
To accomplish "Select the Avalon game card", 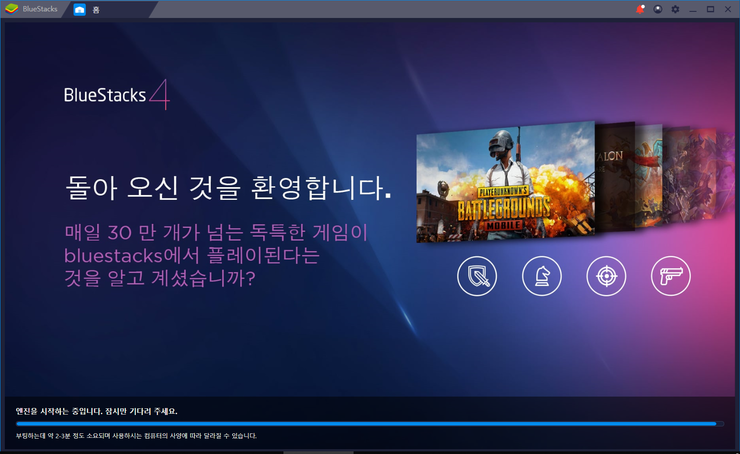I will coord(615,177).
